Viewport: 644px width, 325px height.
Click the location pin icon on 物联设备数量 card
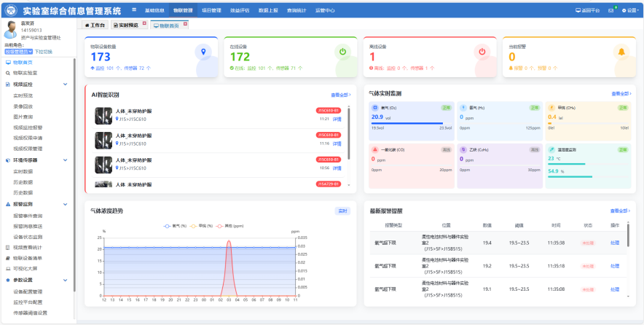pyautogui.click(x=205, y=52)
